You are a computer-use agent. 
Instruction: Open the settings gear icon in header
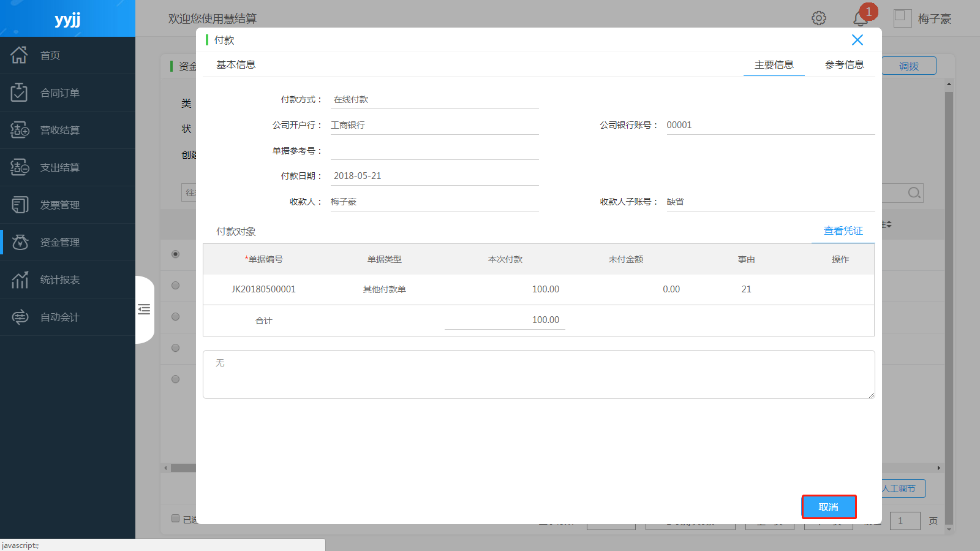(x=819, y=18)
